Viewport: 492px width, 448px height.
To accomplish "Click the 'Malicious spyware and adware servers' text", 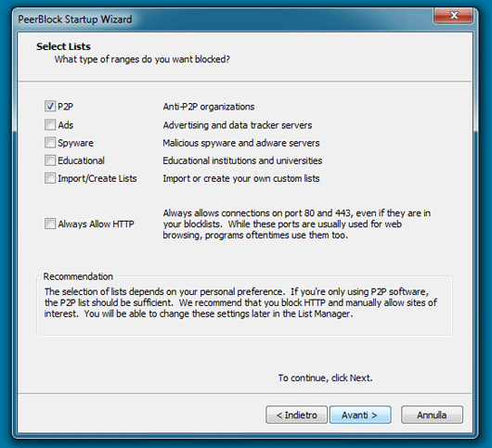I will [241, 143].
